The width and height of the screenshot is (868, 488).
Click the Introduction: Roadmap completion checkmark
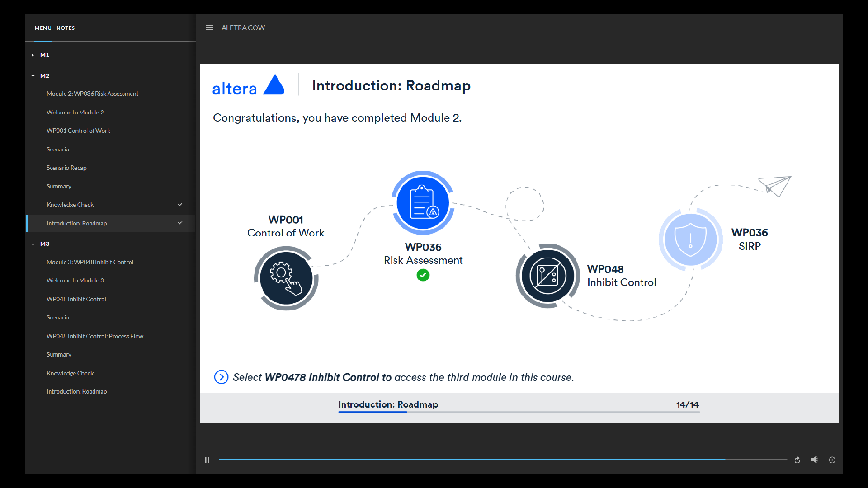tap(180, 223)
